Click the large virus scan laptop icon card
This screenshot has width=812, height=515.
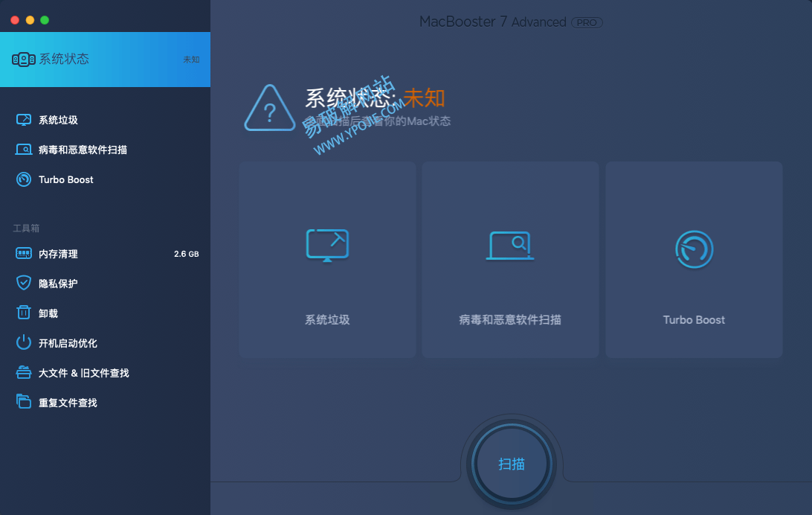(x=510, y=246)
